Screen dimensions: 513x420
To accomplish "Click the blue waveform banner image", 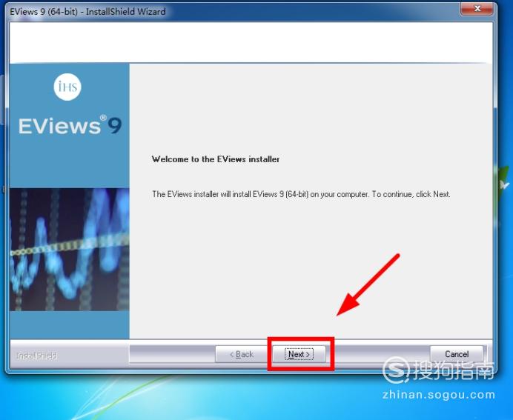I will click(x=70, y=250).
